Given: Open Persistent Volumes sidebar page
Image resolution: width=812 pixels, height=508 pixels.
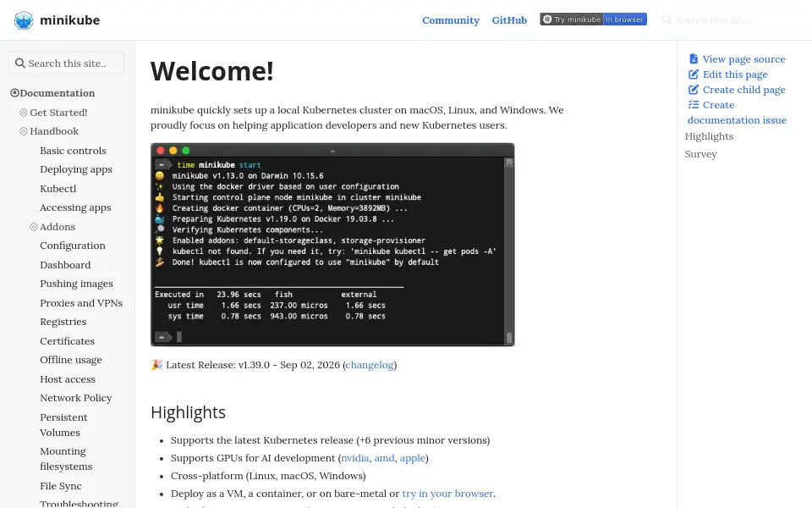Looking at the screenshot, I should tap(63, 424).
